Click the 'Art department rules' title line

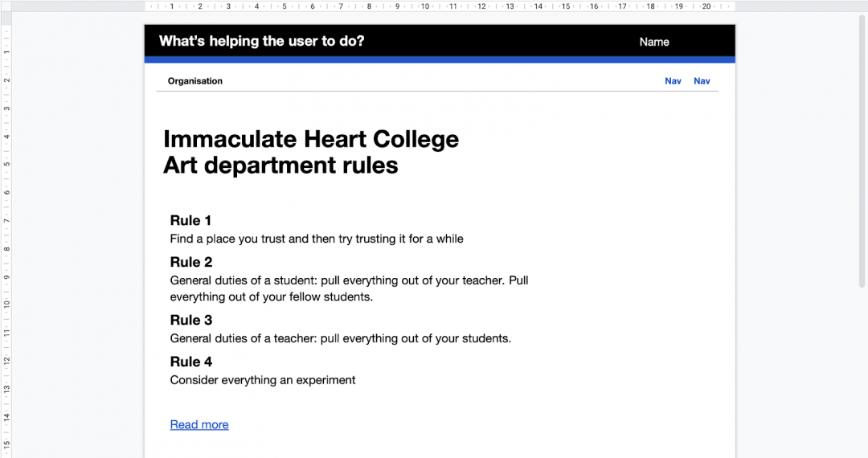pos(280,165)
